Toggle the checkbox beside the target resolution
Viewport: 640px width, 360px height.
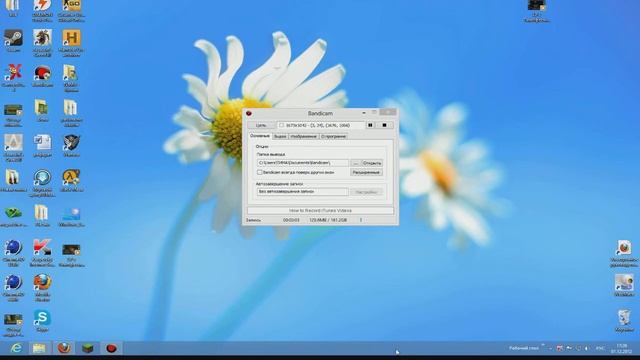tap(281, 125)
